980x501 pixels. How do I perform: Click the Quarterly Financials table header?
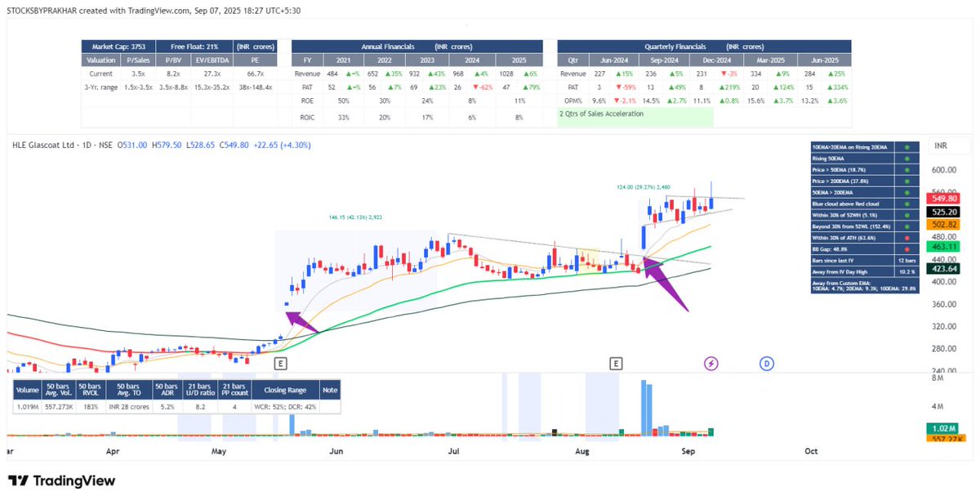click(x=704, y=47)
